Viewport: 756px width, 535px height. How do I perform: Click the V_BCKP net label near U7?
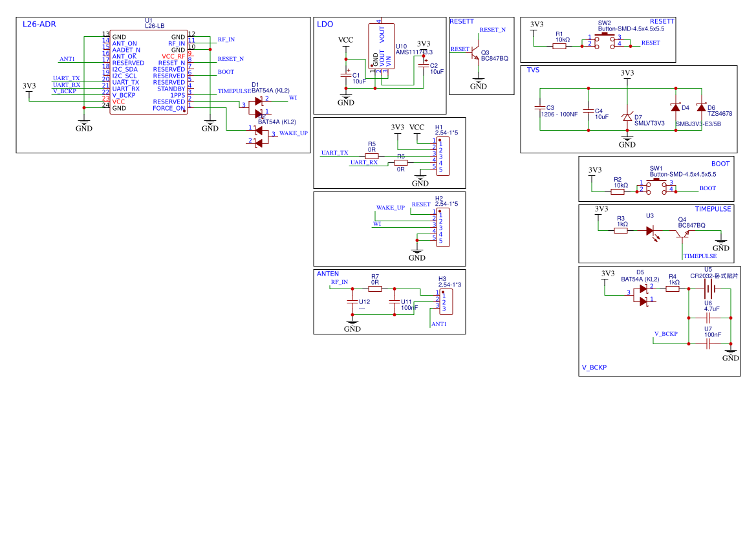[666, 334]
